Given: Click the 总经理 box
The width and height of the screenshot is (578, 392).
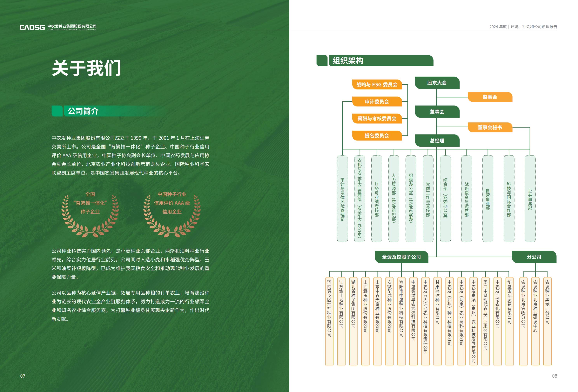Looking at the screenshot, I should click(x=437, y=141).
